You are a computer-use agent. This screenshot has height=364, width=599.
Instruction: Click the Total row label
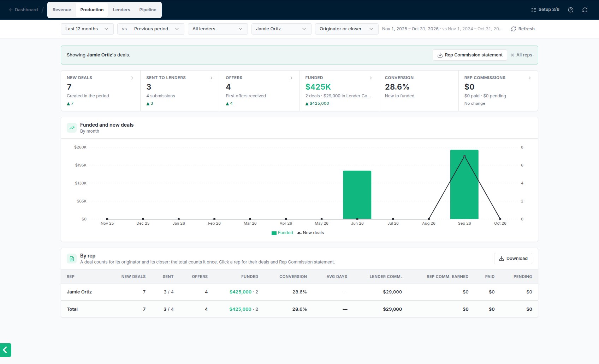point(72,309)
